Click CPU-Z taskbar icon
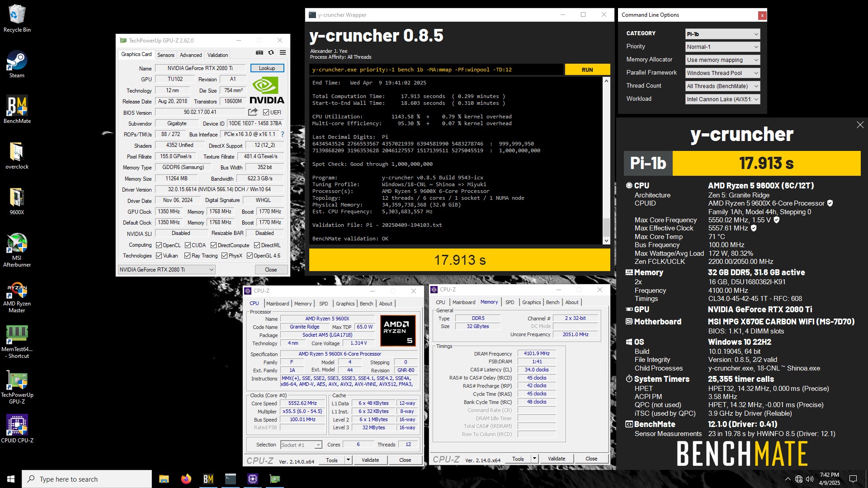868x488 pixels. 253,479
